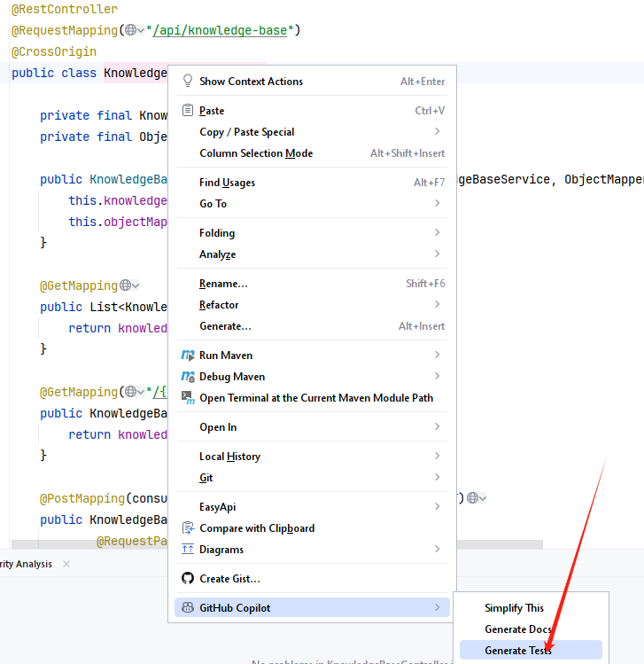Screen dimensions: 644x664
Task: Choose Rename... from the menu
Action: (x=312, y=284)
